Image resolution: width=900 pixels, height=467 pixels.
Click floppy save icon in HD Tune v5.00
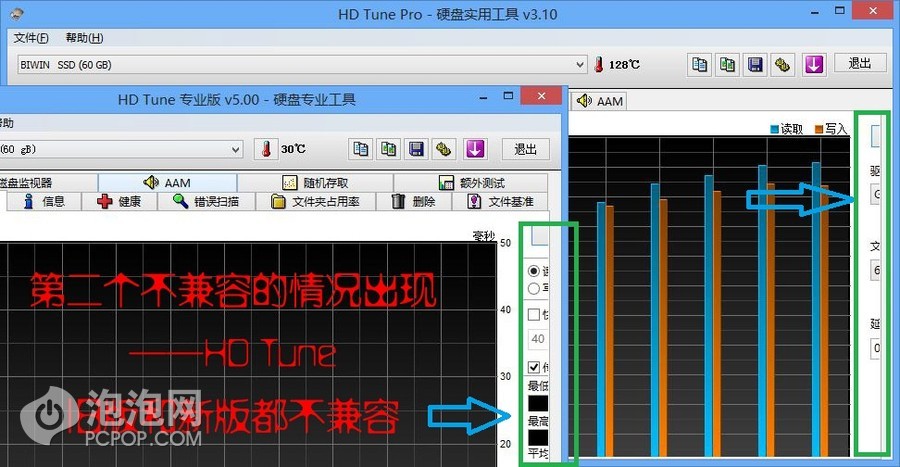(x=416, y=149)
